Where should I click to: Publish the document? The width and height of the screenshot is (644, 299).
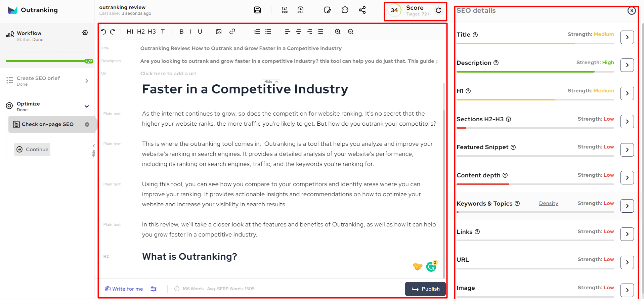coord(425,289)
